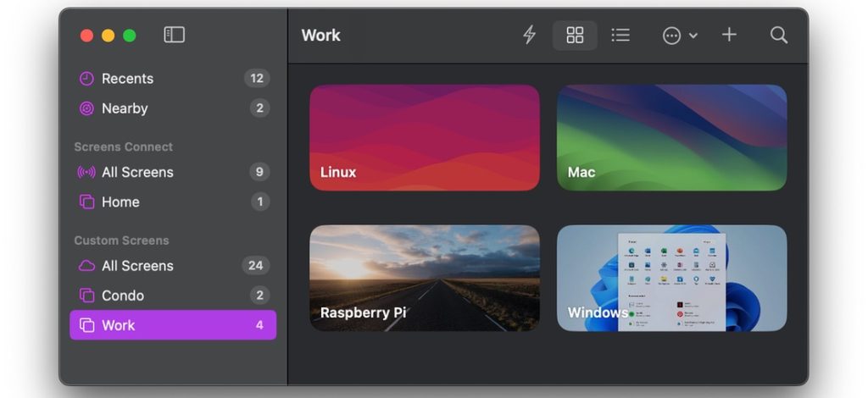Open the Linux screen thumbnail
Viewport: 868px width, 398px height.
[424, 137]
